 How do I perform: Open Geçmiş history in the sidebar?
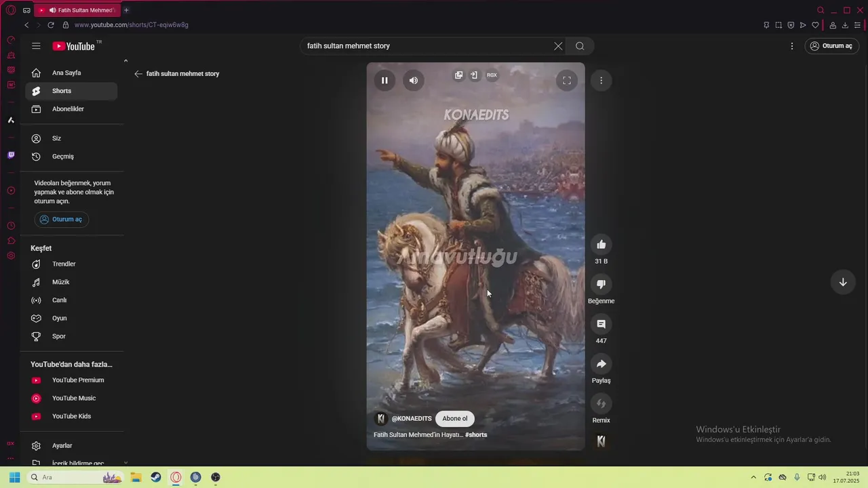[x=71, y=157]
